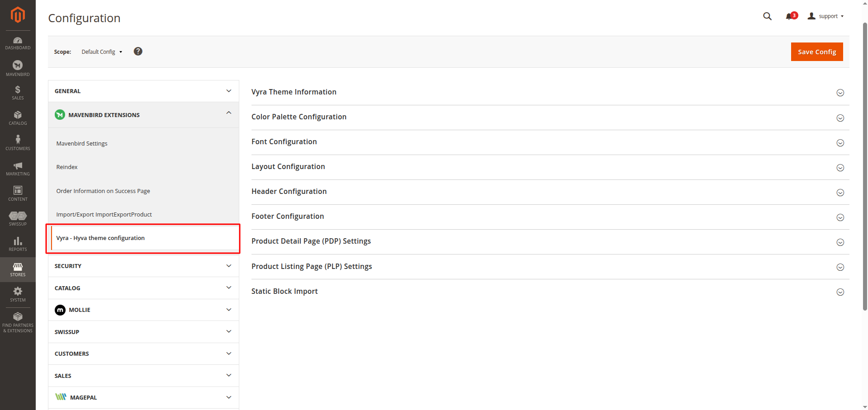This screenshot has width=868, height=410.
Task: Open the Reports sidebar menu
Action: [x=18, y=244]
